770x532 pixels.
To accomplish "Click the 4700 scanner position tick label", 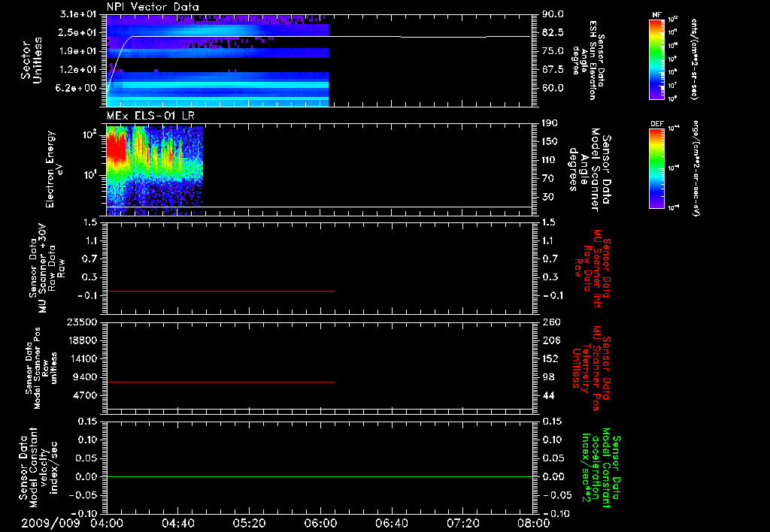I will (85, 395).
